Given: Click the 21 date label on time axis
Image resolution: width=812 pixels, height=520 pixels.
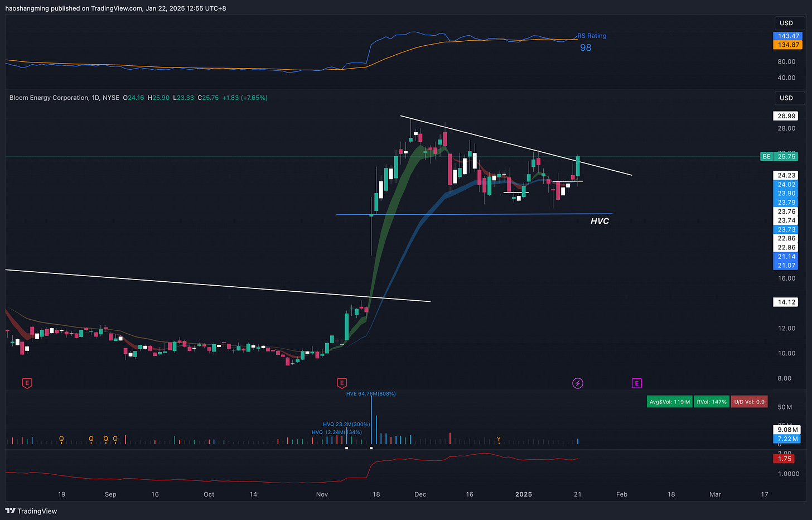Looking at the screenshot, I should tap(577, 494).
